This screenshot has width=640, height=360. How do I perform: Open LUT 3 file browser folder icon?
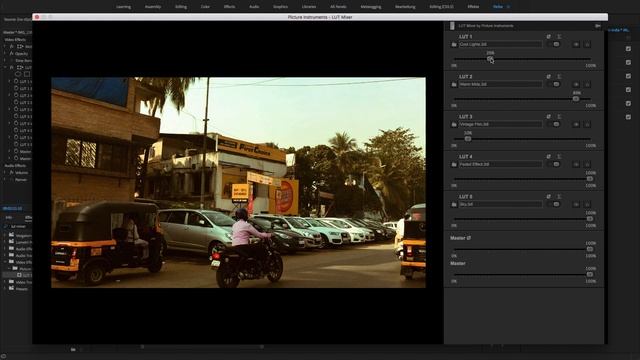click(x=454, y=124)
